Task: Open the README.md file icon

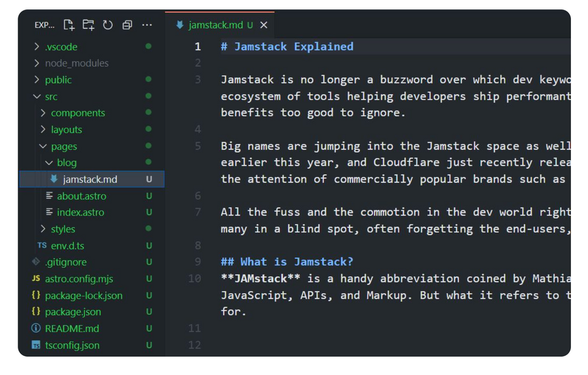Action: 35,329
